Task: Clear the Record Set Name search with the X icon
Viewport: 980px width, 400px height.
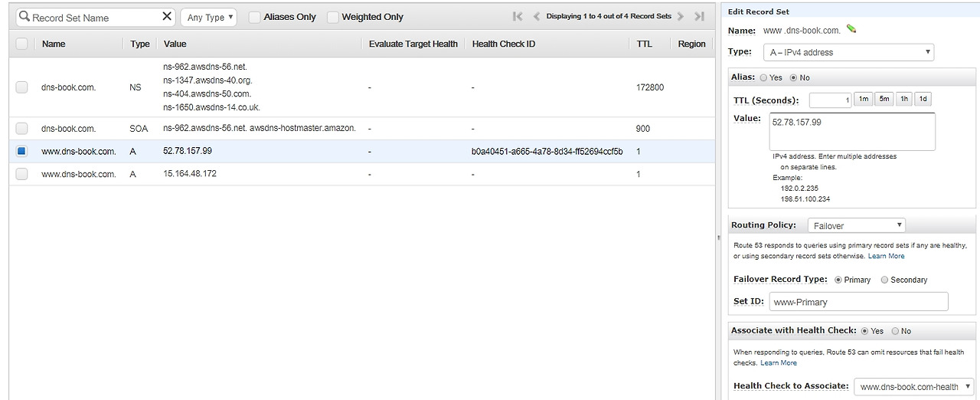Action: pos(168,16)
